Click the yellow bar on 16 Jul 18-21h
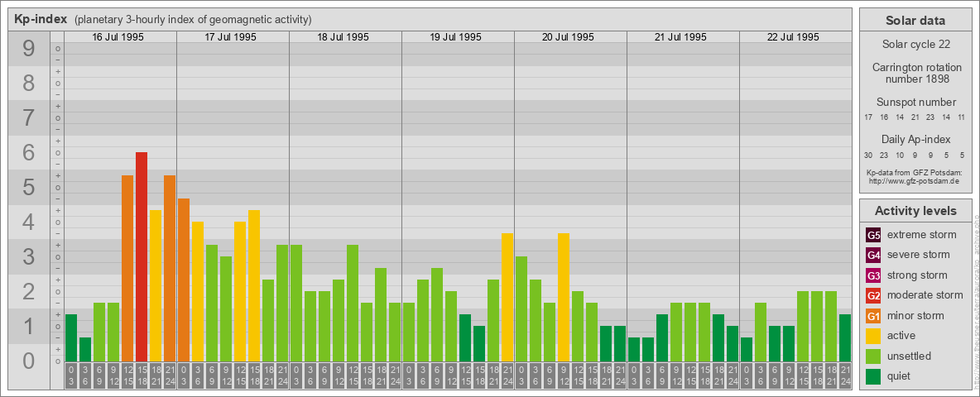This screenshot has width=980, height=397. click(x=156, y=285)
